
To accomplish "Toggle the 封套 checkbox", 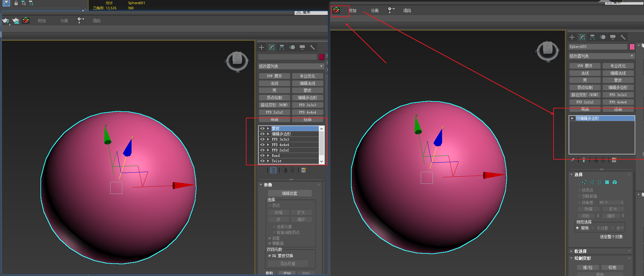I will tap(269, 238).
